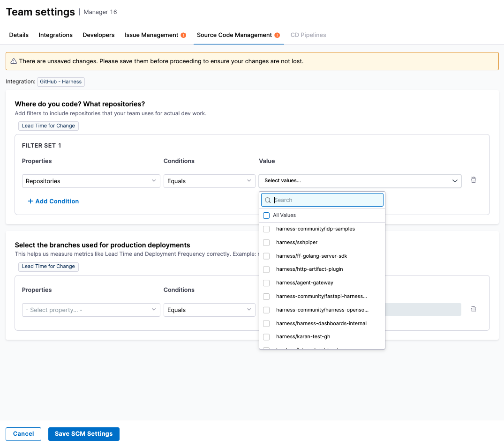The image size is (504, 447).
Task: Tick the harness/sshpiper checkbox
Action: [266, 243]
